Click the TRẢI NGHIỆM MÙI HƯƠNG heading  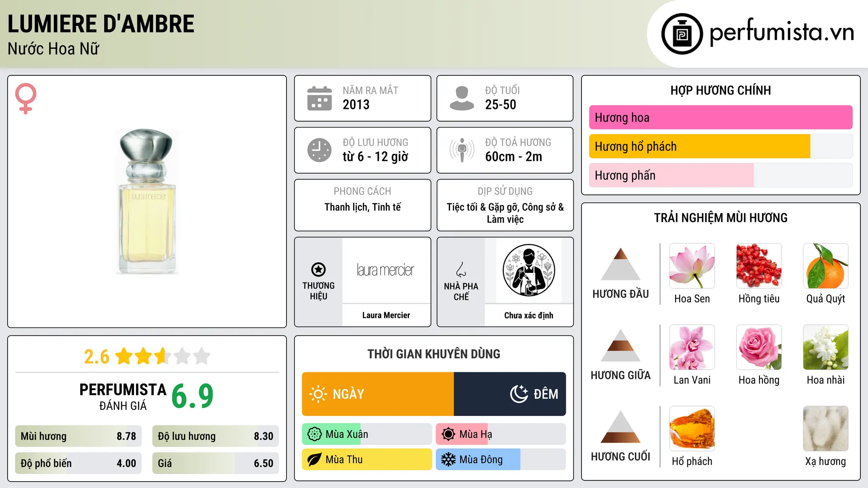pos(721,218)
